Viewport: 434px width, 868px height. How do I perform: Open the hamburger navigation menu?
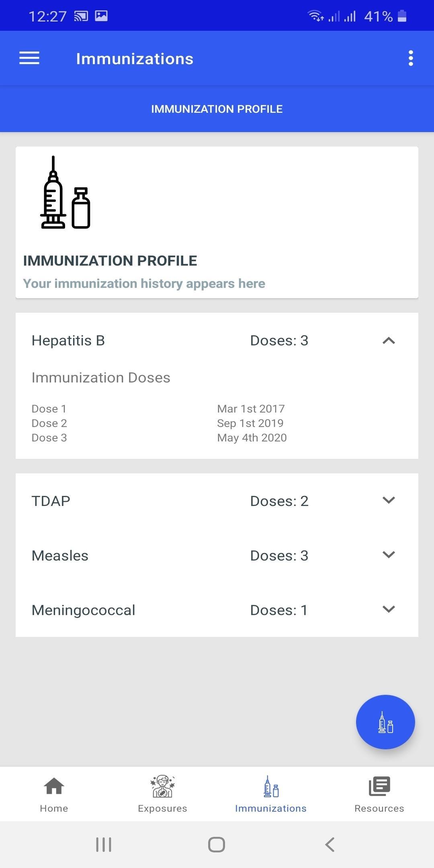(x=29, y=58)
